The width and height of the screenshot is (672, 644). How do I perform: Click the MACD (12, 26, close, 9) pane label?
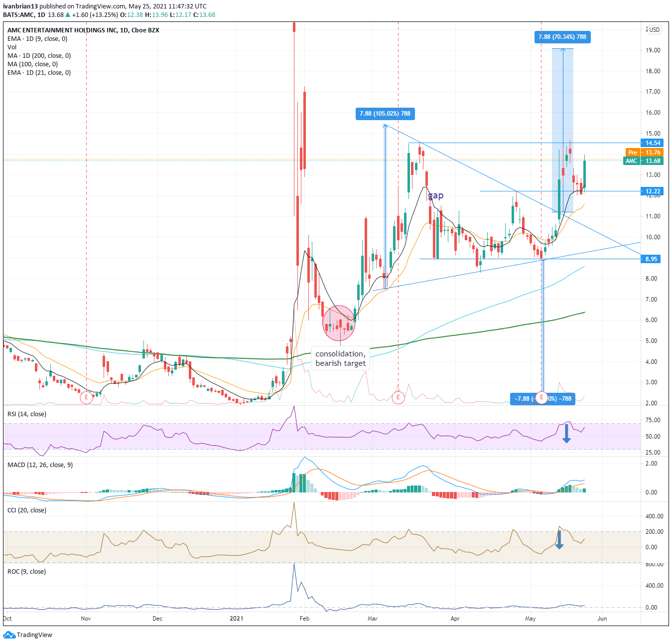(40, 465)
